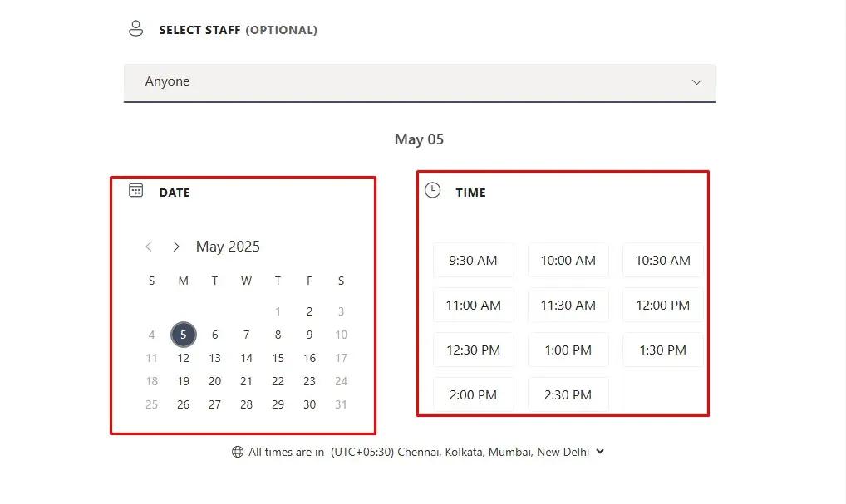
Task: Choose the 11:30 AM time slot
Action: tap(568, 306)
